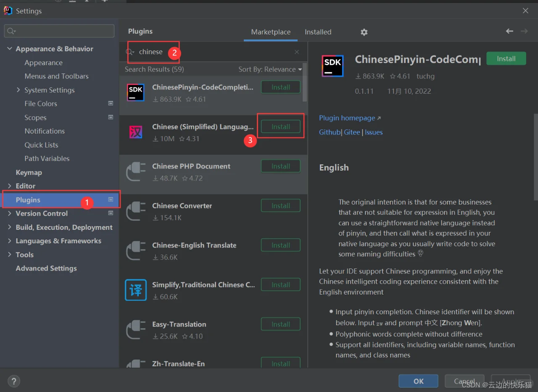Open the File Colors settings page
Screen dimensions: 538x392
coord(41,103)
